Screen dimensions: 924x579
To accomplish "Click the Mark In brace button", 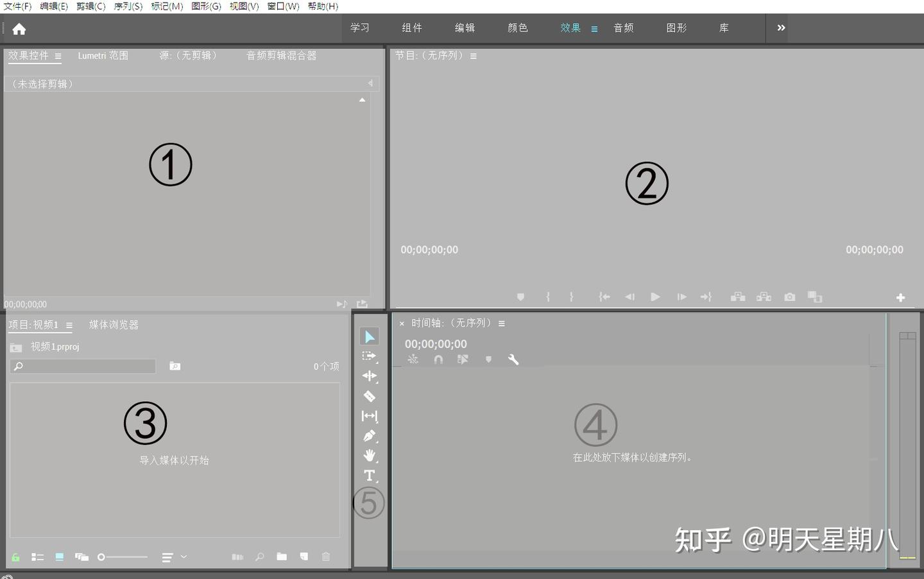I will 548,297.
